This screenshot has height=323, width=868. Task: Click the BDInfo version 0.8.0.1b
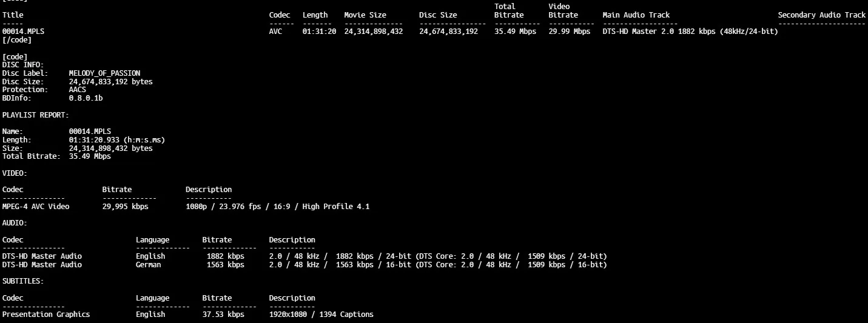point(86,98)
